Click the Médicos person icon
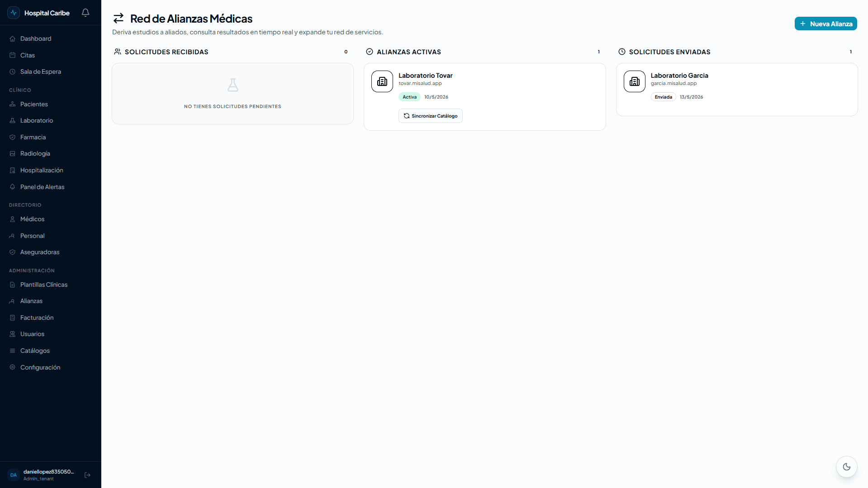The image size is (868, 488). (x=13, y=219)
